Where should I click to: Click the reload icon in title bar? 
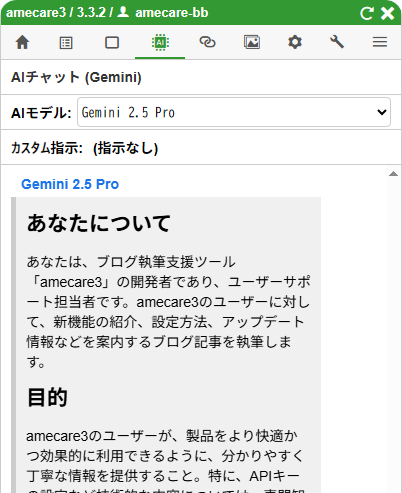(367, 13)
